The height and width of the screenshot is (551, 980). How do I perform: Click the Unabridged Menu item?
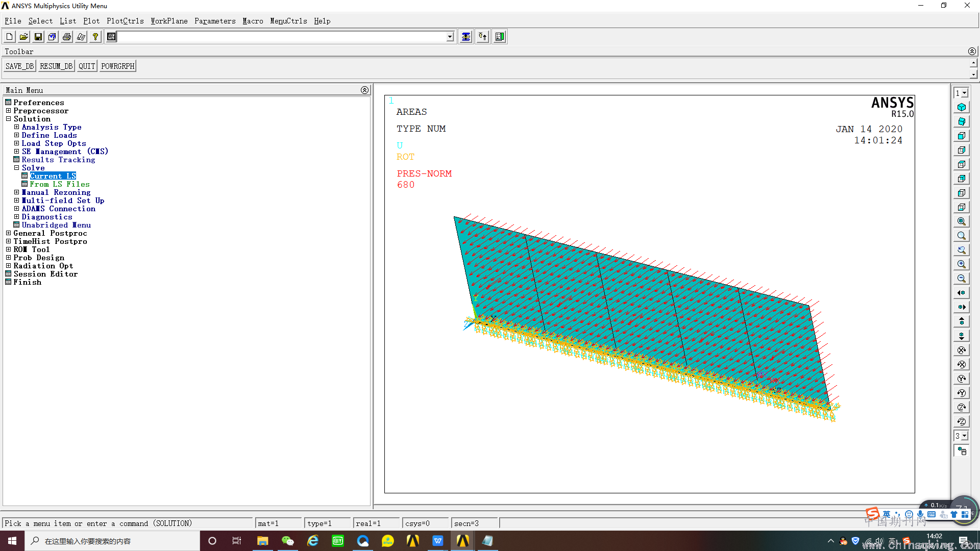click(x=56, y=225)
